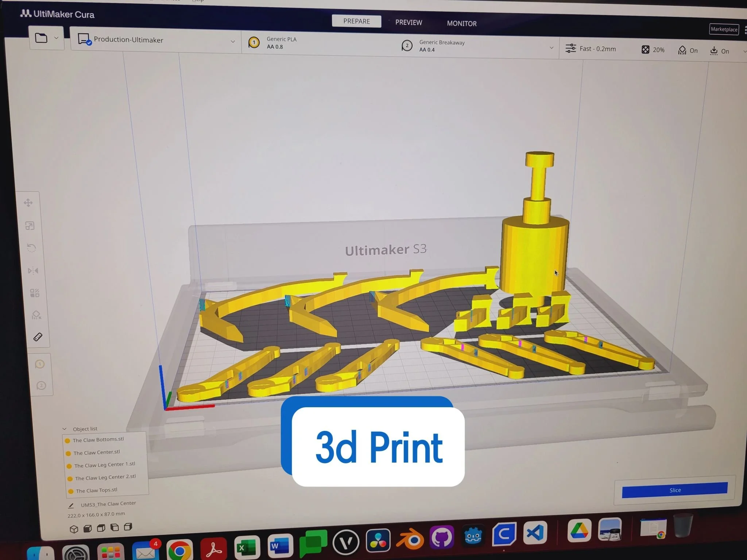Open the file folder icon
This screenshot has width=747, height=560.
tap(41, 38)
